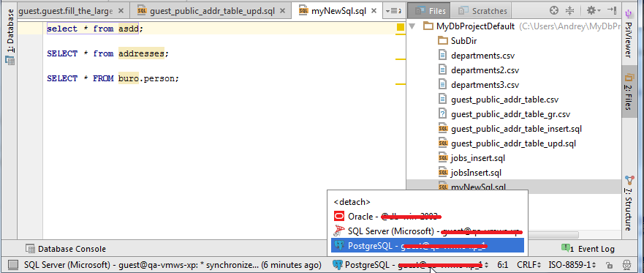Toggle tool window bars button in the status bar's left corner
This screenshot has width=644, height=273.
point(13,264)
